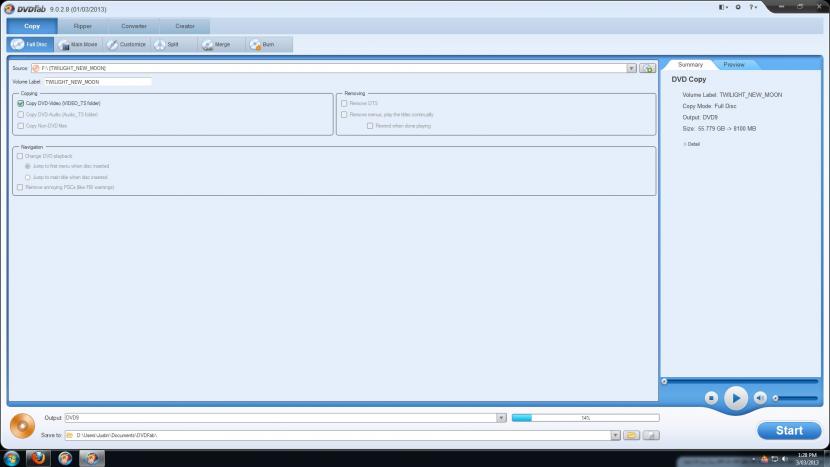Open the Windows Start menu
Screen dimensions: 830x467
point(11,458)
